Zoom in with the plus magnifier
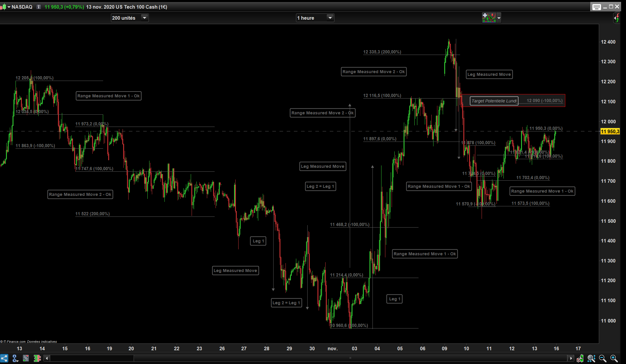The height and width of the screenshot is (364, 626). pos(614,358)
